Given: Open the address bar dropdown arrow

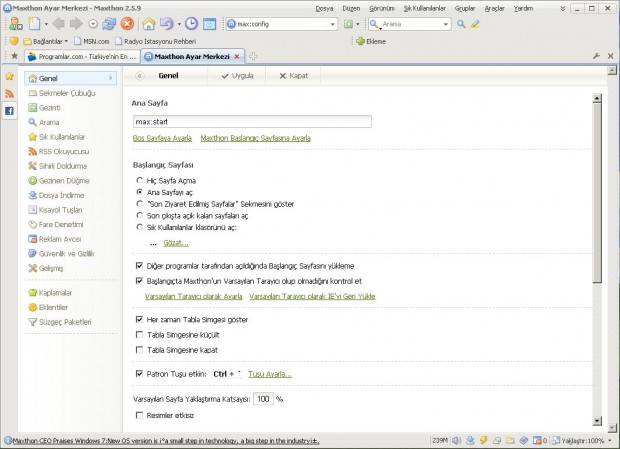Looking at the screenshot, I should tap(333, 25).
